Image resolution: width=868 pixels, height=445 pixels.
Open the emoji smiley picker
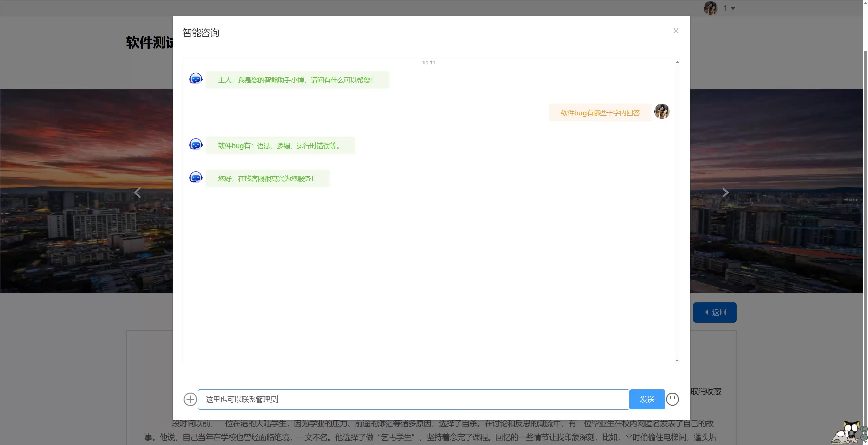coord(672,399)
